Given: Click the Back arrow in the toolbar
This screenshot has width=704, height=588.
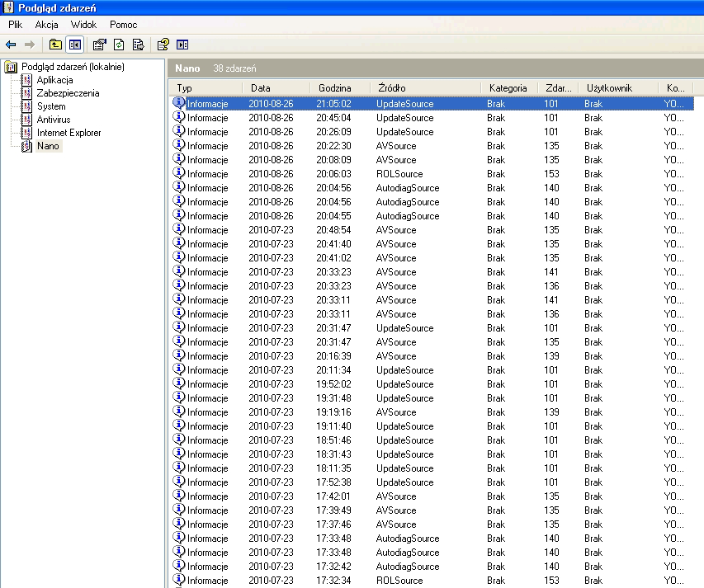Looking at the screenshot, I should pos(11,45).
